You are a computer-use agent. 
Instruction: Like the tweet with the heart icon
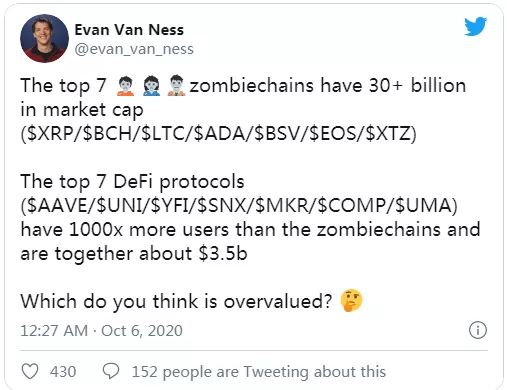click(30, 371)
